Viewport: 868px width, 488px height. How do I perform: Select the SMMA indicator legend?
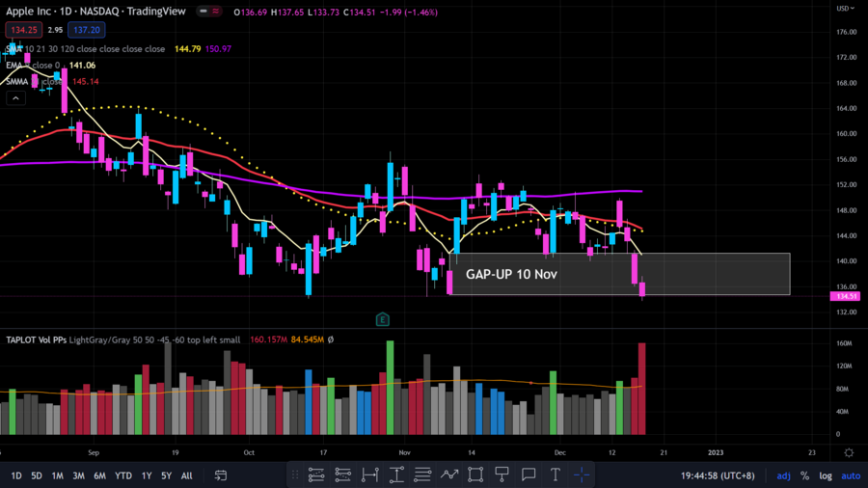point(33,81)
